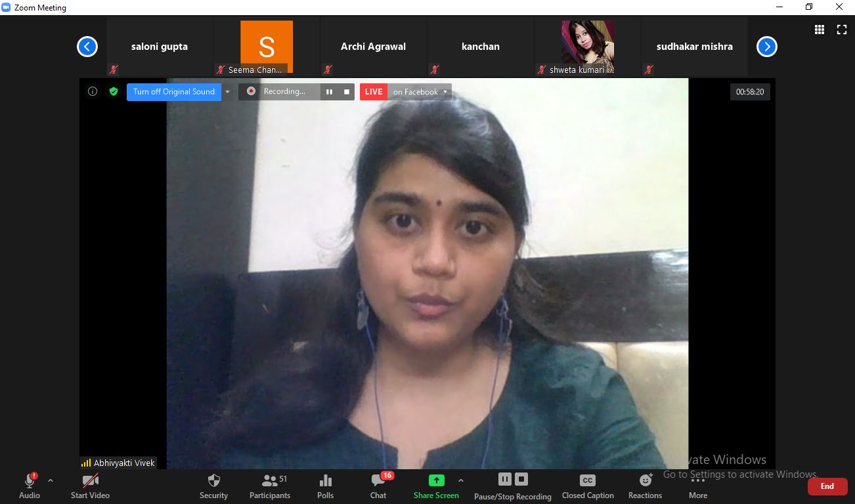Click Turn off Original Sound button
Screen dimensions: 855x504
tap(174, 92)
